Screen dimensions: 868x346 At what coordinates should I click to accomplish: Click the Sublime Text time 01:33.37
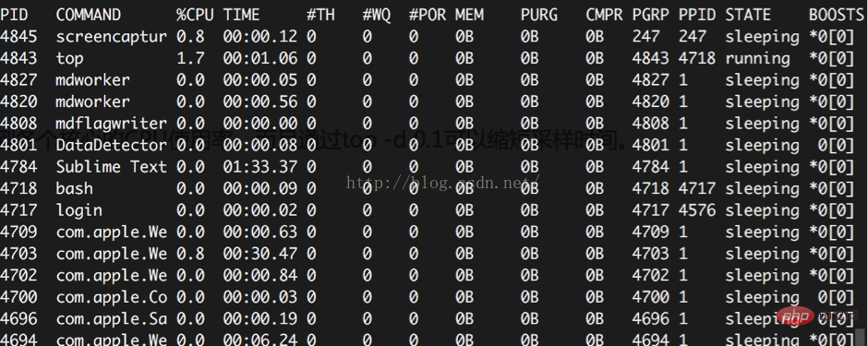(x=260, y=167)
